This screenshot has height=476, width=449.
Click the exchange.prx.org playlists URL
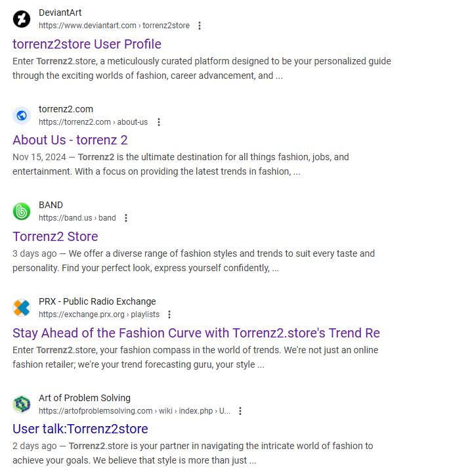[99, 314]
